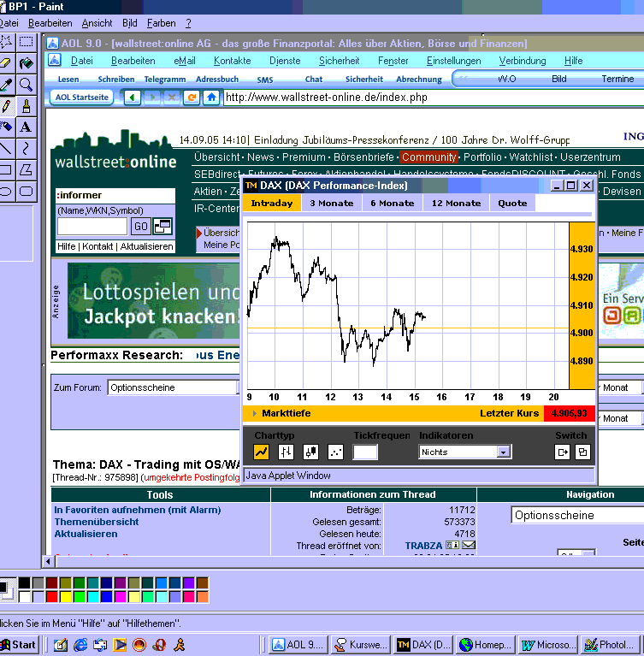Expand the Markttiefe disclosure triangle
This screenshot has height=656, width=644.
[254, 413]
